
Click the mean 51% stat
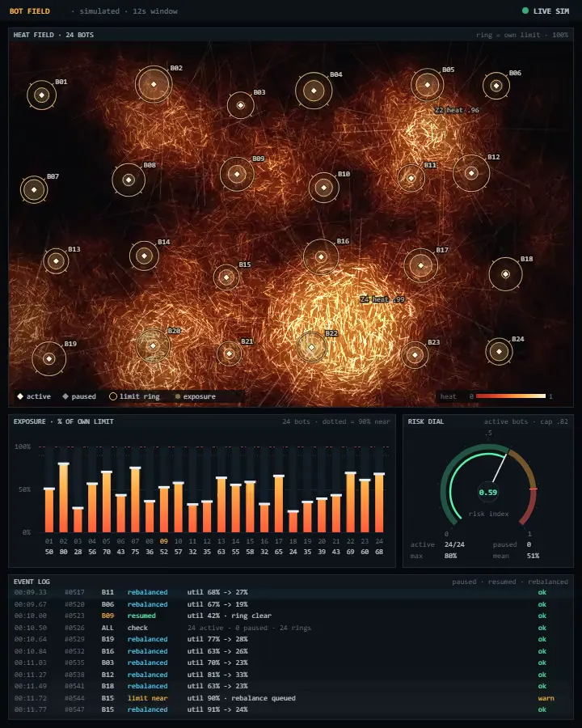click(516, 556)
